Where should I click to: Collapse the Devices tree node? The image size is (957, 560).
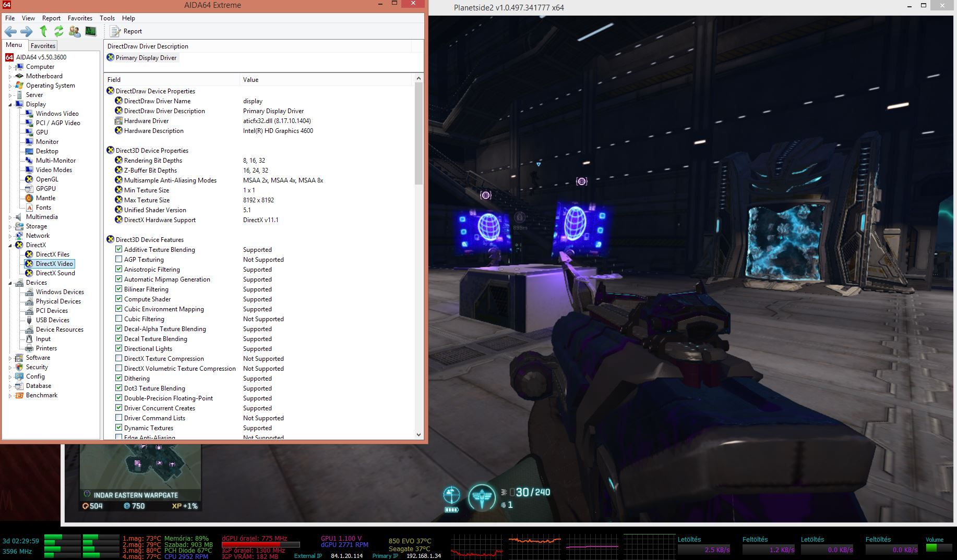9,283
